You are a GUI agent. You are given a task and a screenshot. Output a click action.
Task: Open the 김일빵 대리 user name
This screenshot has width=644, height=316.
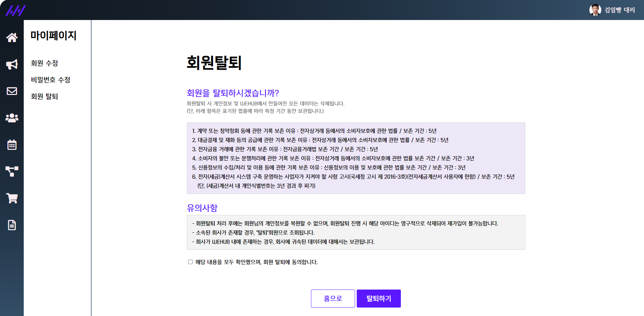(x=620, y=10)
